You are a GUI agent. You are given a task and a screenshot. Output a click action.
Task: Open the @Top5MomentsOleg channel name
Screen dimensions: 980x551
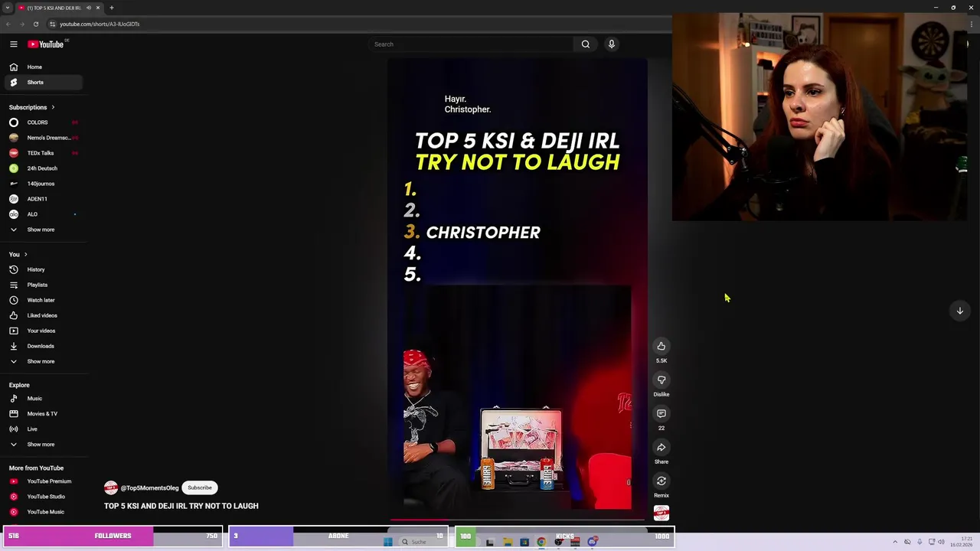[149, 488]
